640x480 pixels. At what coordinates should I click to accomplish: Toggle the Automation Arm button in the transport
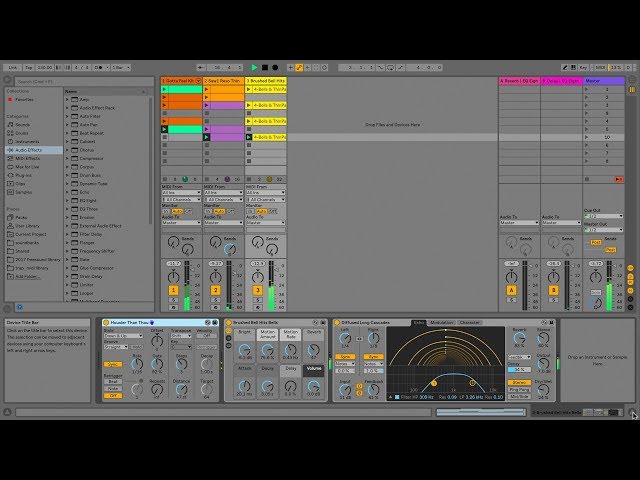coord(299,67)
